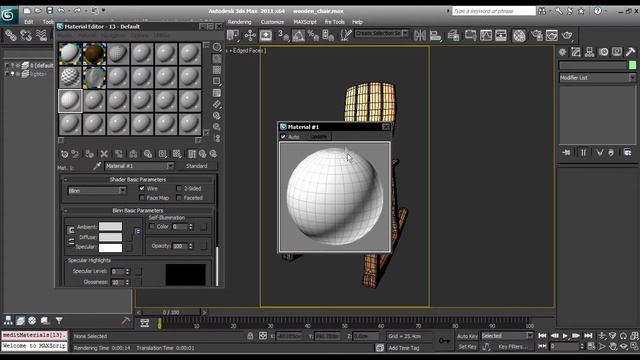
Task: Click Assign Material to Selection icon
Action: pyautogui.click(x=89, y=154)
